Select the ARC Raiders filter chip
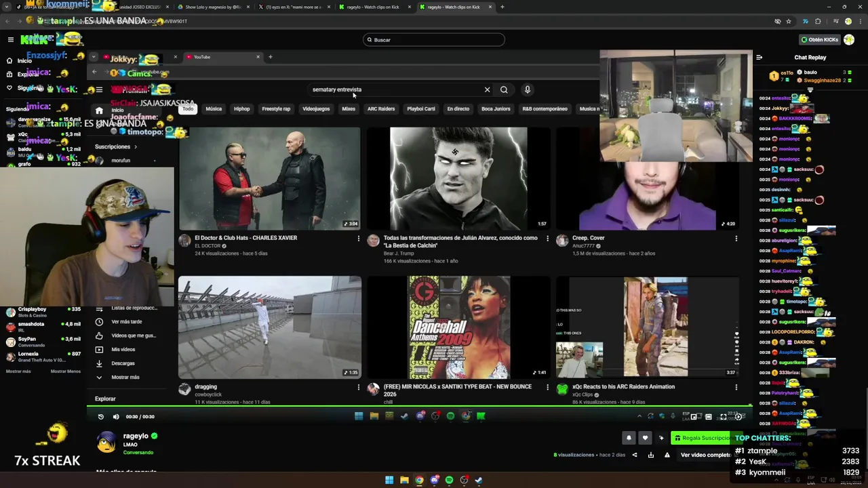This screenshot has width=868, height=488. pos(381,108)
